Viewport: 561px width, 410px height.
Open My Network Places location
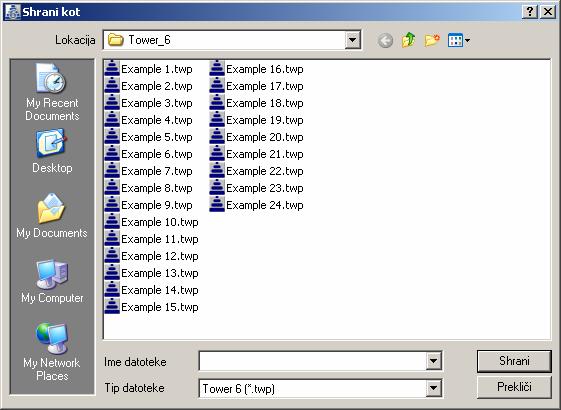click(x=52, y=352)
